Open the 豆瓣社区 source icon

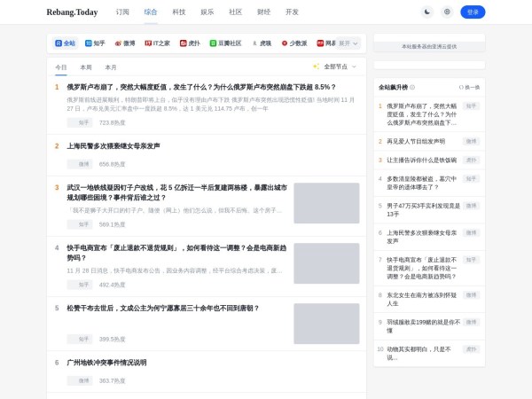tap(213, 43)
